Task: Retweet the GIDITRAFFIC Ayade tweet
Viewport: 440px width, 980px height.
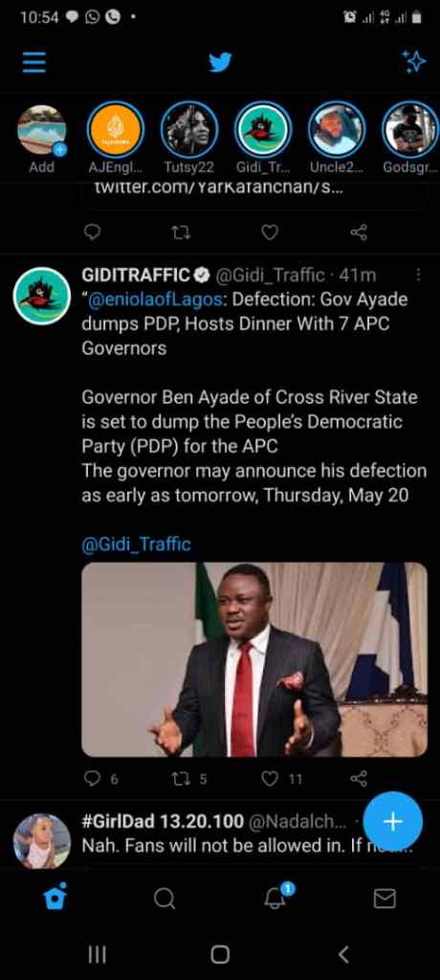Action: (181, 779)
